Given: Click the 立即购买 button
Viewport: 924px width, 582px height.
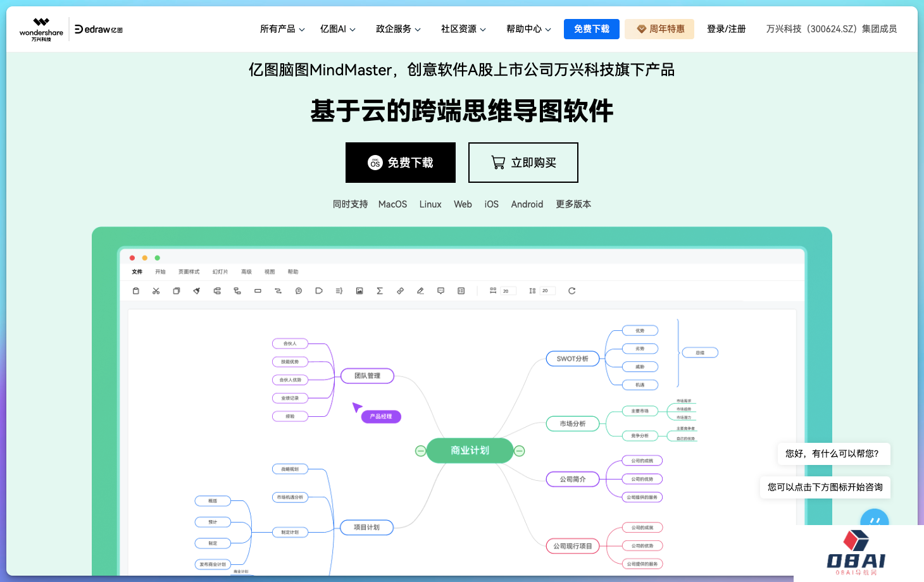Looking at the screenshot, I should [x=523, y=163].
